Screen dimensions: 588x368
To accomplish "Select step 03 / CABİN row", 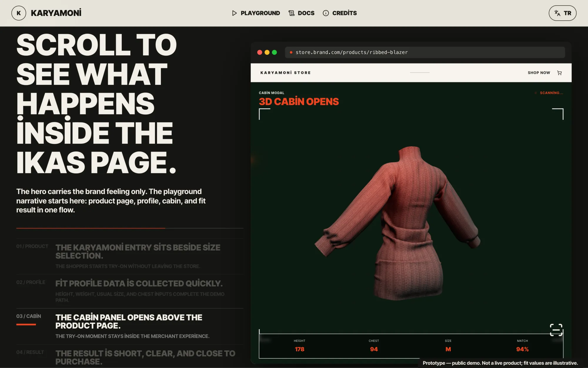I will point(130,326).
